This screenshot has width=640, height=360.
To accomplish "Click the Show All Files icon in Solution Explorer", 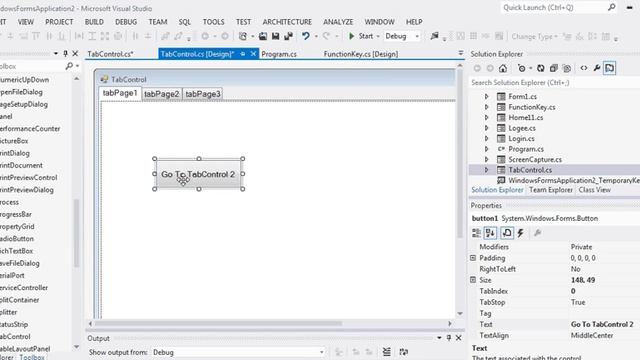I will [x=567, y=68].
